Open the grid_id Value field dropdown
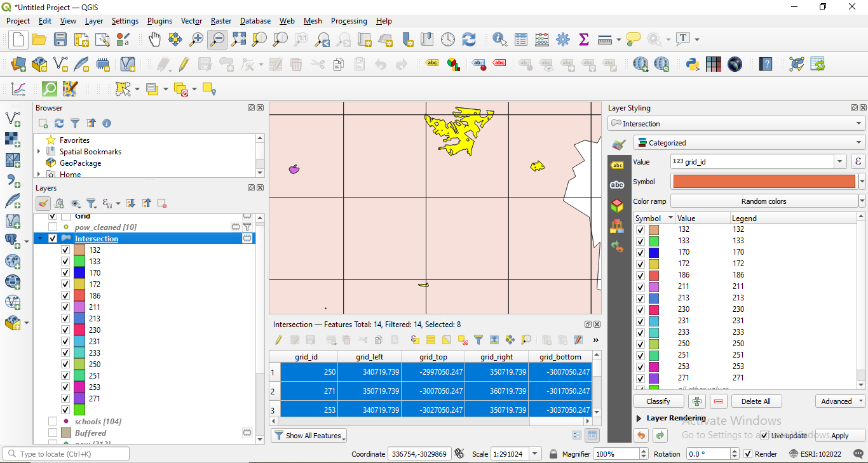The width and height of the screenshot is (868, 463). click(x=840, y=161)
